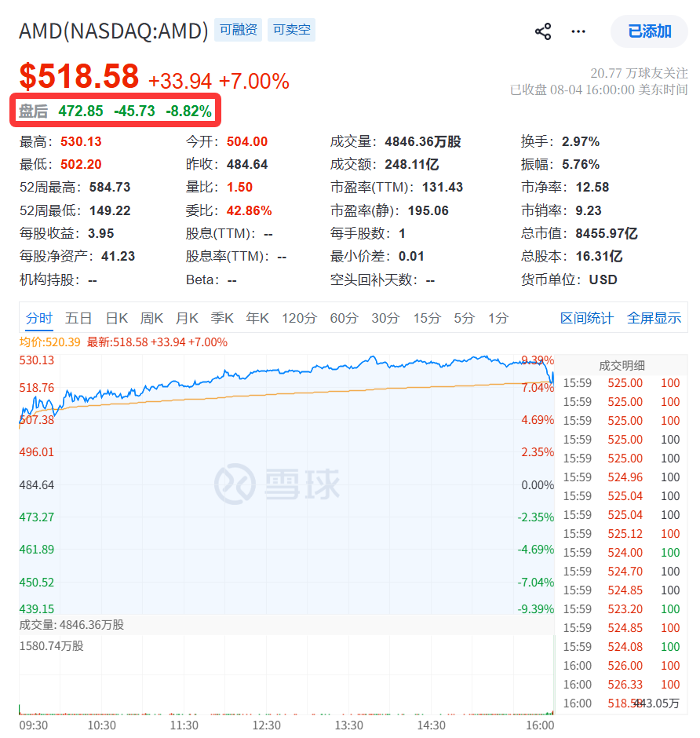700x738 pixels.
Task: Click the 总股本 value 16.31亿
Action: 599,257
